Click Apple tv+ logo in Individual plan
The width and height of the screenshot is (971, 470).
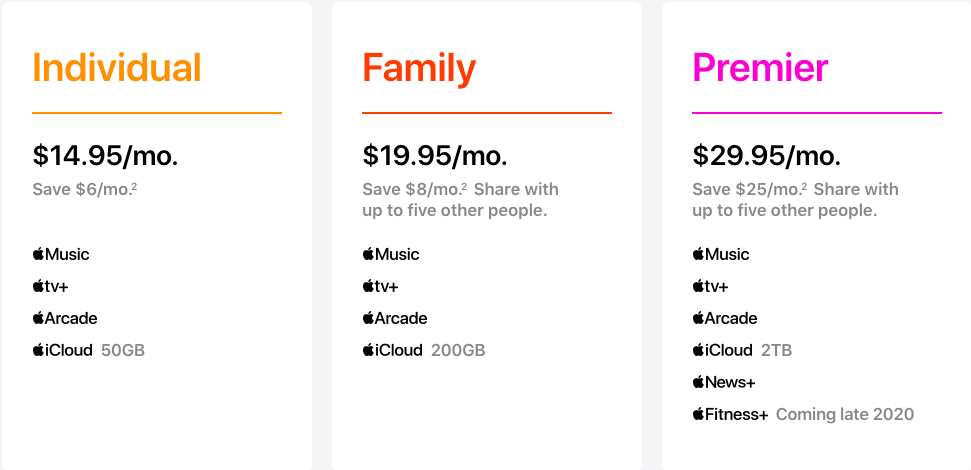point(51,286)
